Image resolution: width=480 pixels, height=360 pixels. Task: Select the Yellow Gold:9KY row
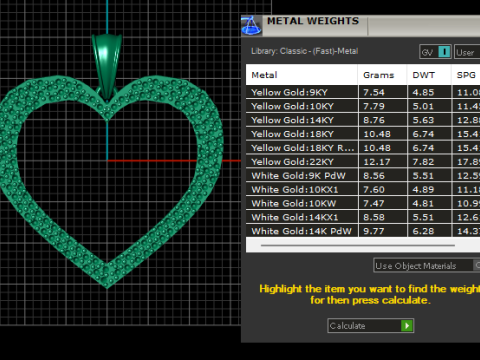point(363,92)
